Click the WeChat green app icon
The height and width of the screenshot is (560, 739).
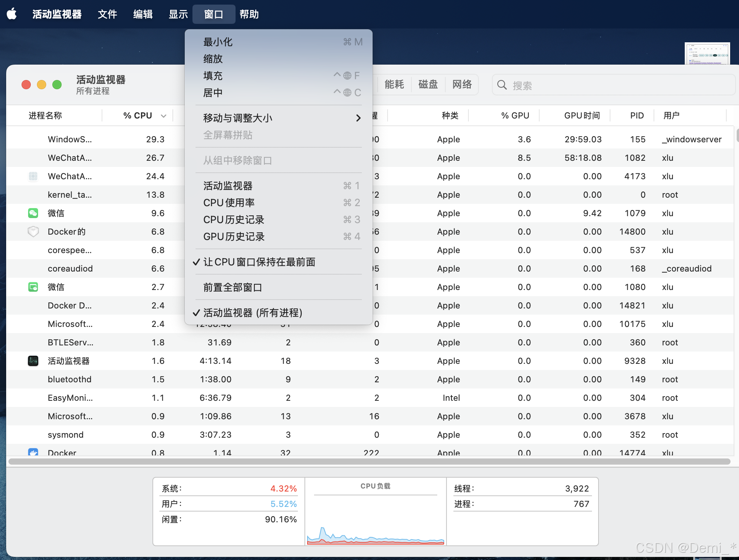point(33,213)
